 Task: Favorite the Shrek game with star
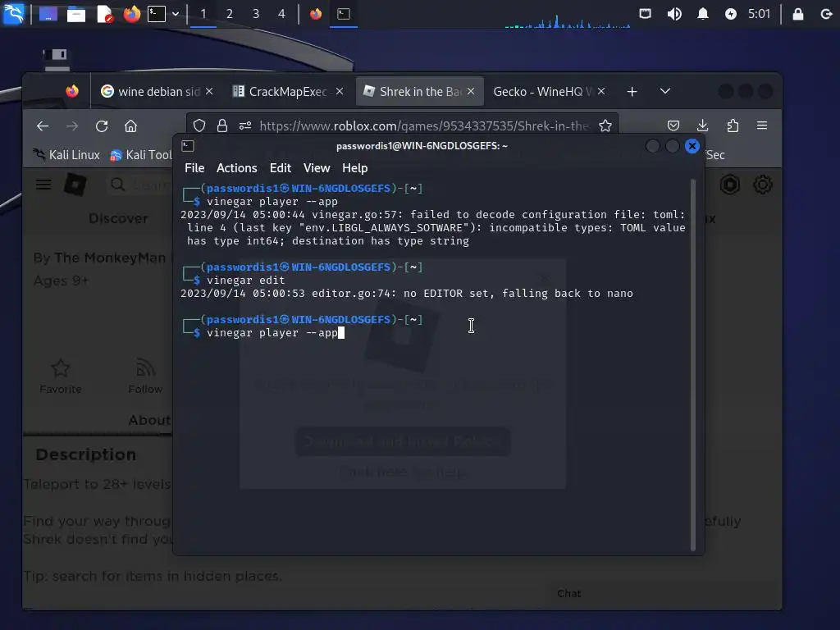tap(61, 376)
